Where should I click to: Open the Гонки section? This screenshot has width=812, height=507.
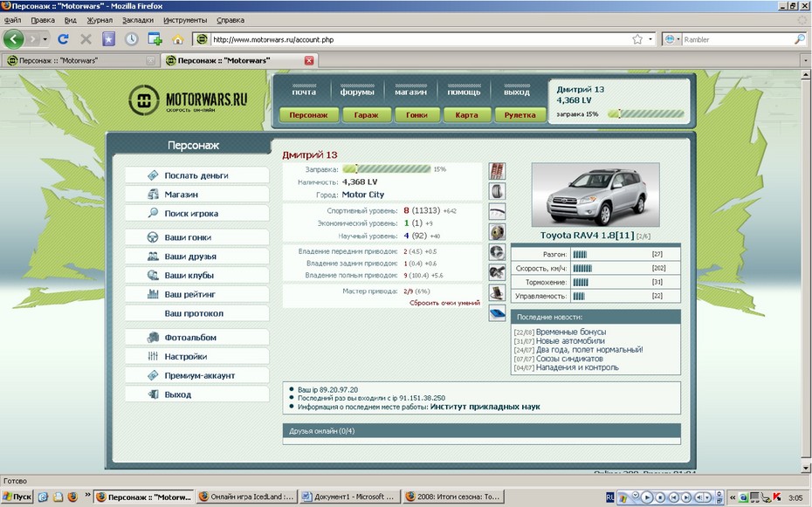point(416,115)
